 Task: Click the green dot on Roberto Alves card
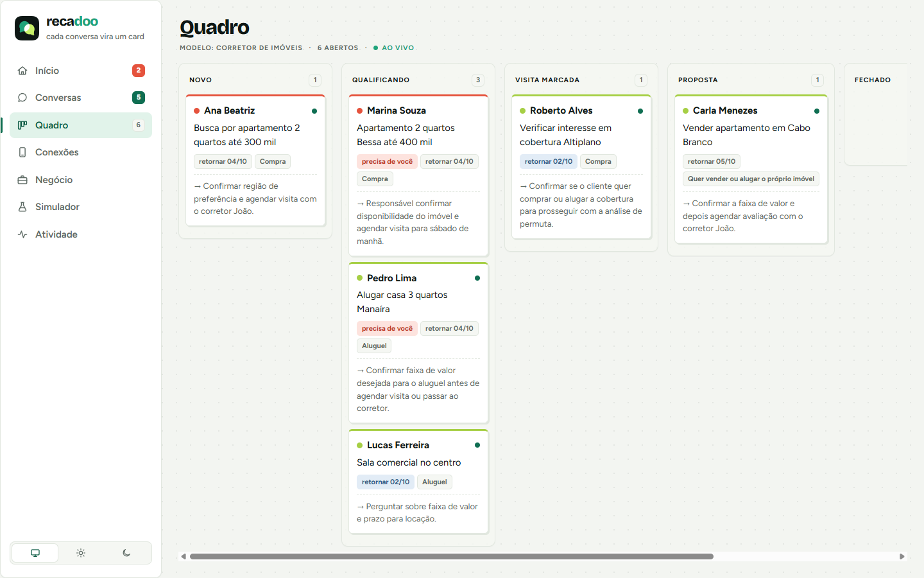(640, 111)
